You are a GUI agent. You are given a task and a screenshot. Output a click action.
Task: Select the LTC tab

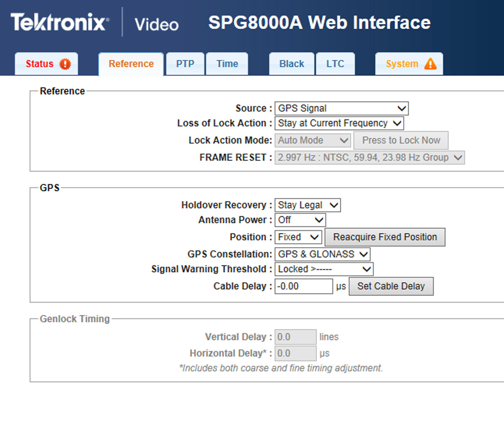tap(335, 64)
